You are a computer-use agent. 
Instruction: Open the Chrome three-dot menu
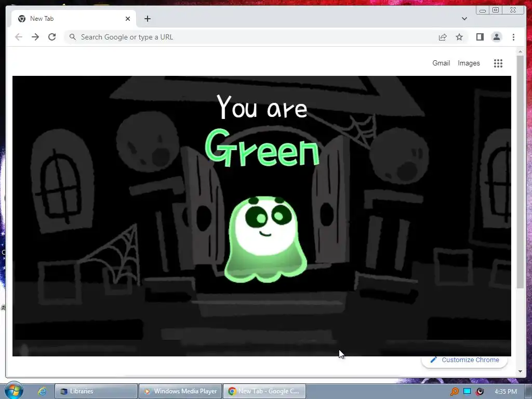click(x=513, y=37)
